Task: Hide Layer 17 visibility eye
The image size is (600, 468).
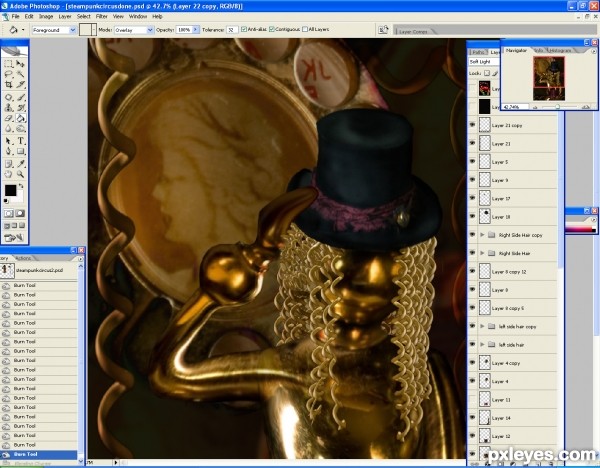Action: (472, 198)
